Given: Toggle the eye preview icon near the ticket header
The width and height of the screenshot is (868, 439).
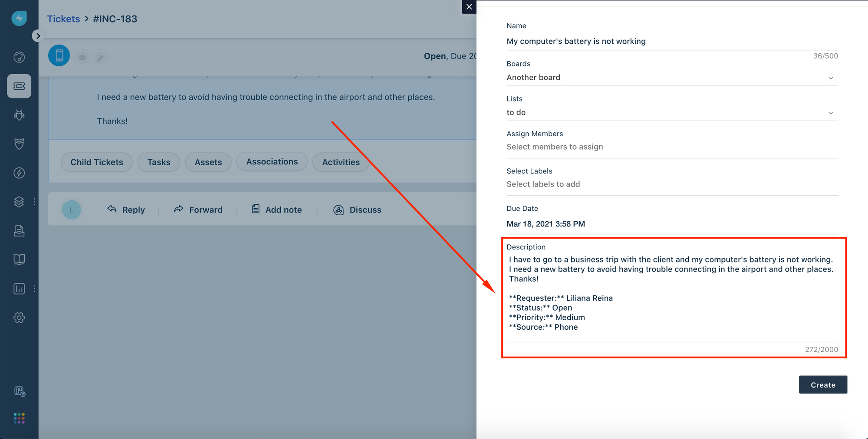Looking at the screenshot, I should coord(82,57).
